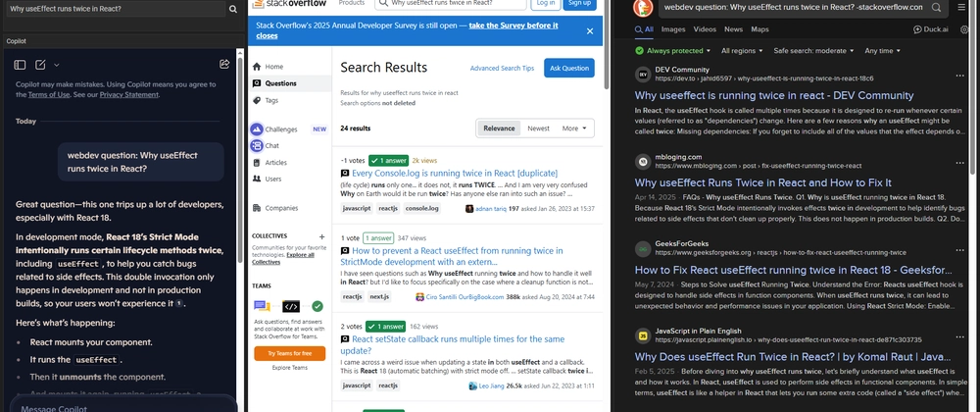Open 'Why useEffect Runs Twice in React and How to Fix It'
The image size is (980, 412).
[x=762, y=182]
